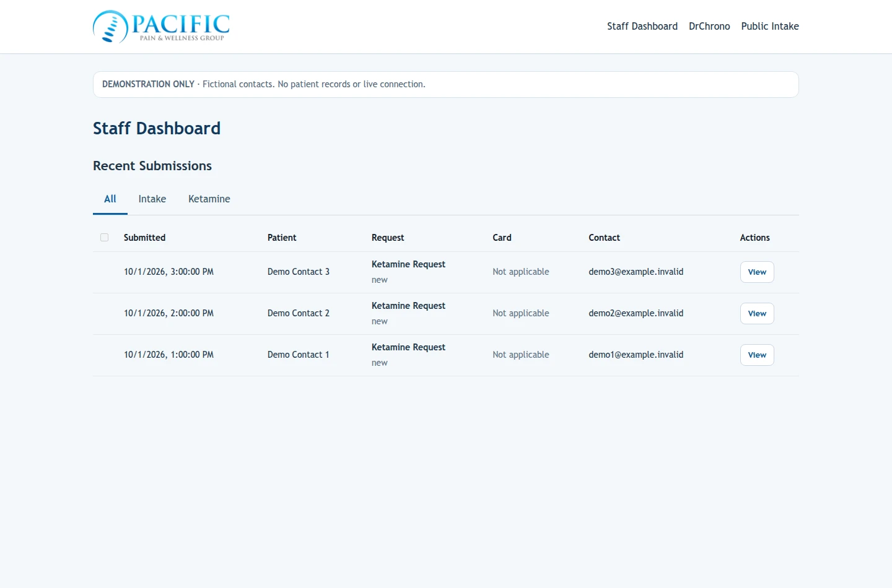This screenshot has height=588, width=892.
Task: Click demo3@example.invalid email address
Action: (x=636, y=272)
